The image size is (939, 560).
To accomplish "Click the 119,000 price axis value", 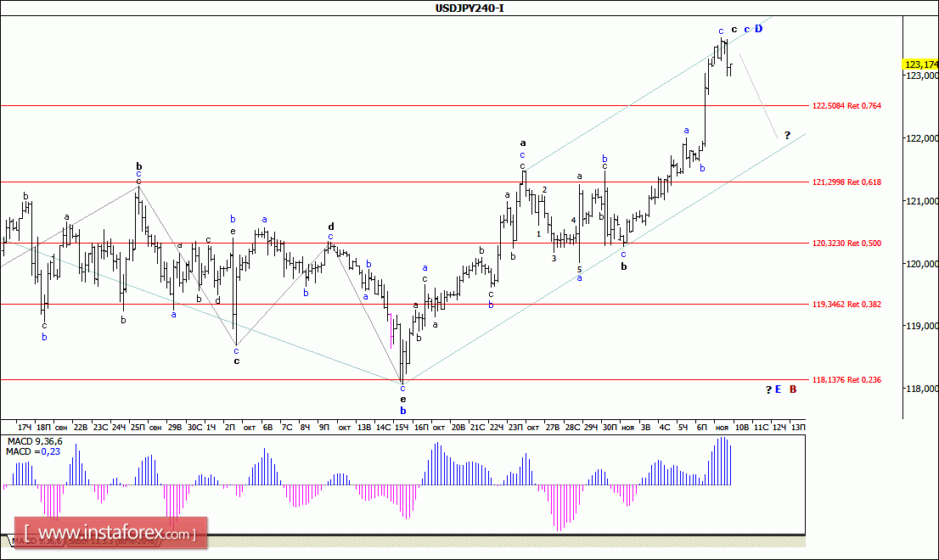I will click(923, 326).
